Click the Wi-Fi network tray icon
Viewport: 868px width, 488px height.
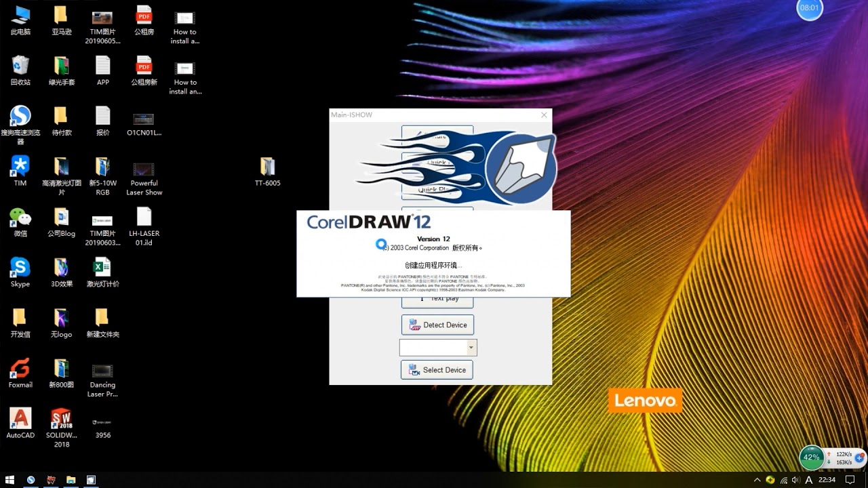pos(784,480)
